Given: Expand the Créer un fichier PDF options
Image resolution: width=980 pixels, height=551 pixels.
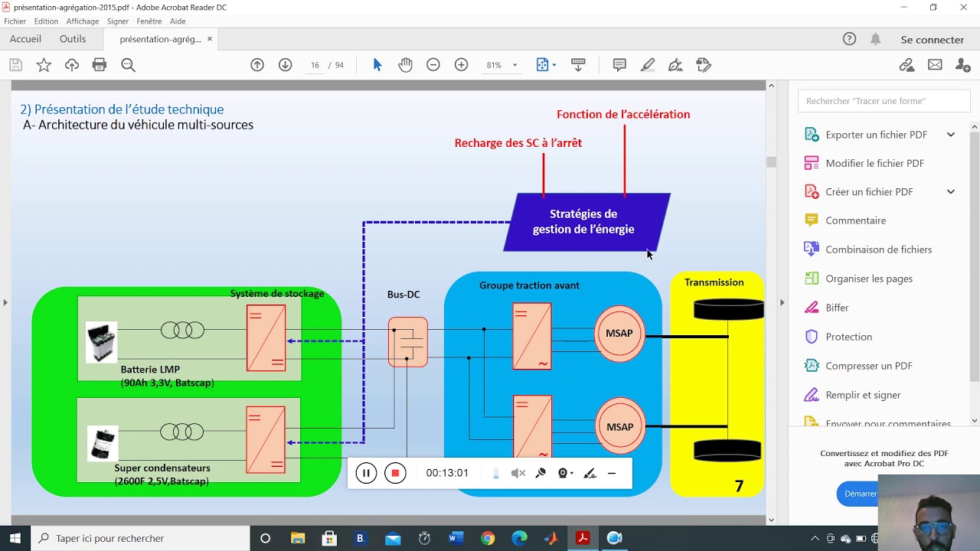Looking at the screenshot, I should pos(951,192).
